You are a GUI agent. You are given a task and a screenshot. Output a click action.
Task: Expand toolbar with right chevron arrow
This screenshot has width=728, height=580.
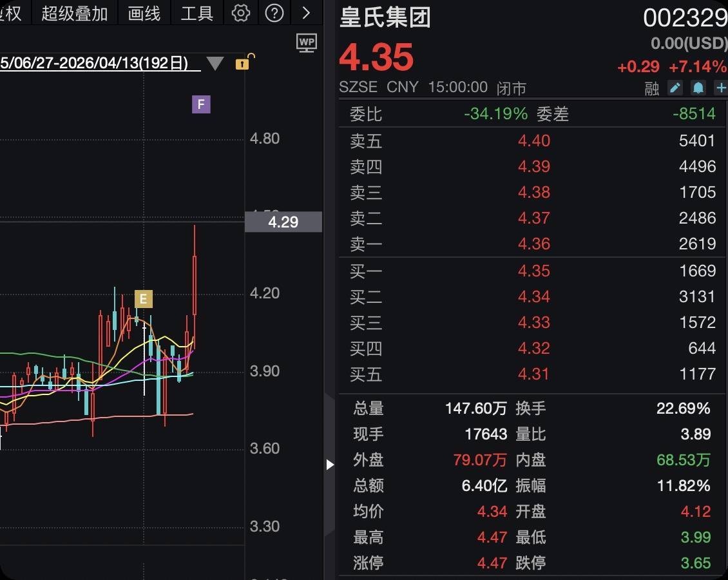306,13
